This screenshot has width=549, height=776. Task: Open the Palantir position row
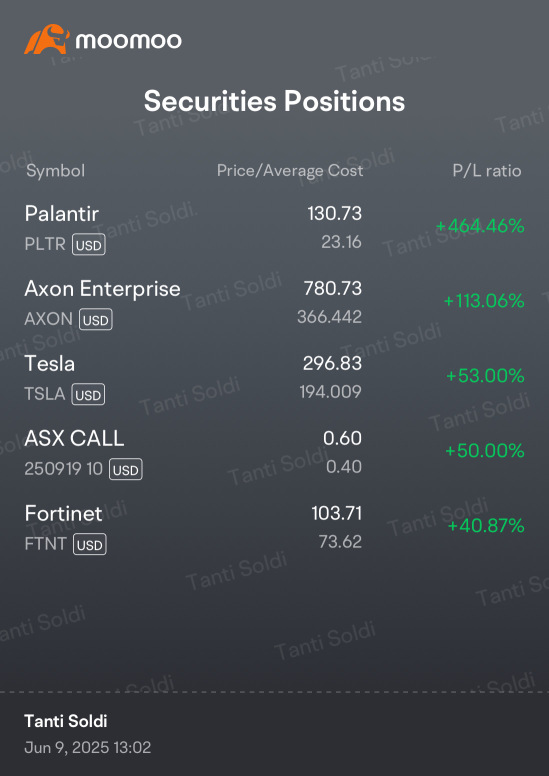(274, 228)
